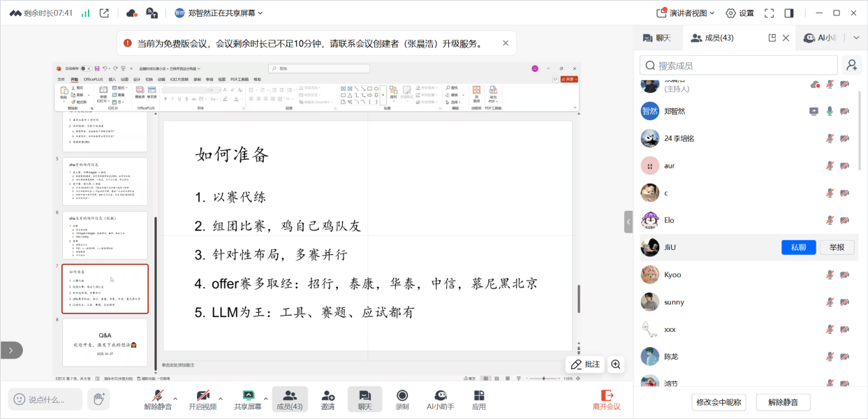The image size is (868, 419).
Task: Click the 修改会中昵称 button
Action: tap(719, 402)
